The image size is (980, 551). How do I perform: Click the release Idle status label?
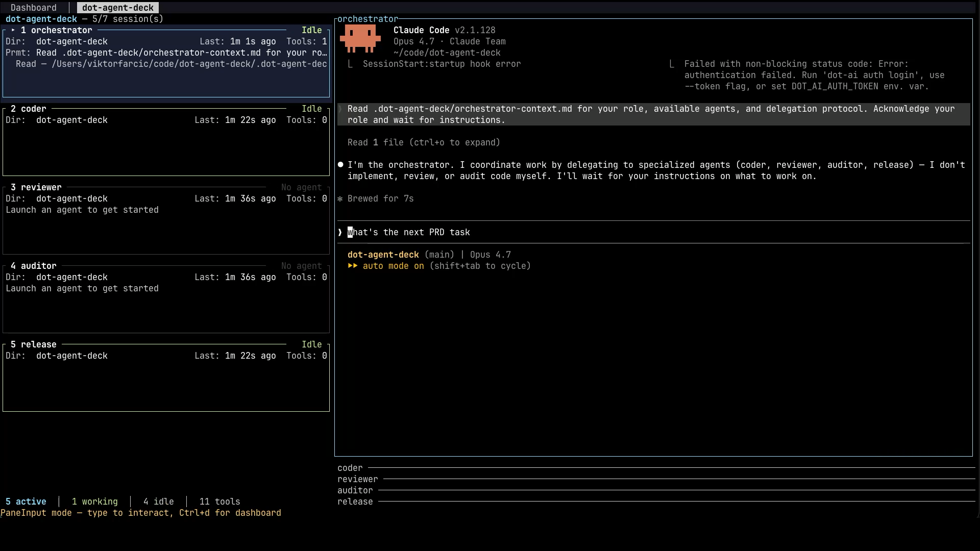coord(312,344)
